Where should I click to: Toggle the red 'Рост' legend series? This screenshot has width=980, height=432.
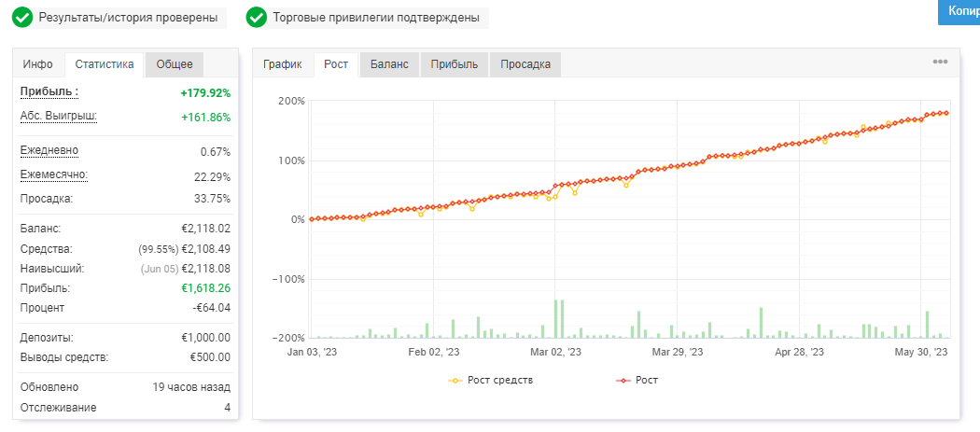click(637, 380)
